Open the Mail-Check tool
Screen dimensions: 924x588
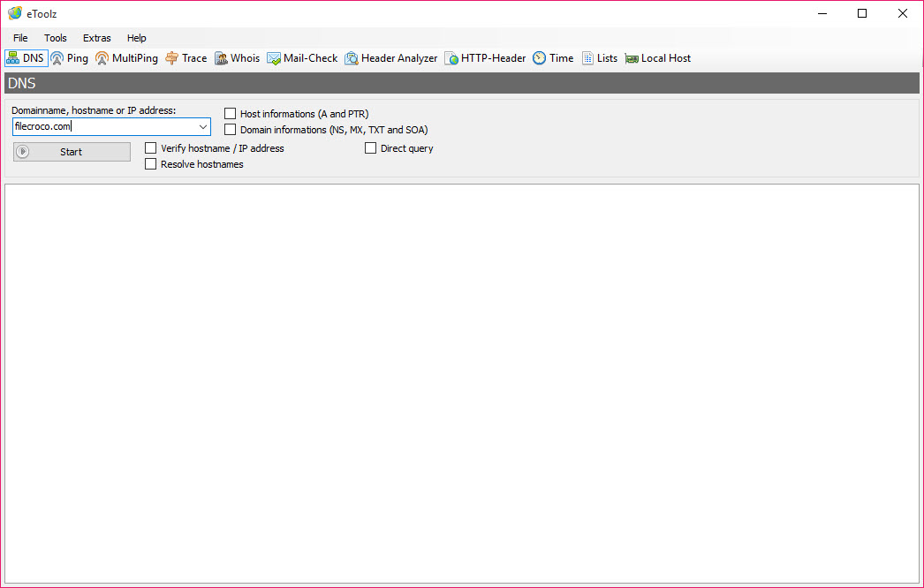click(302, 58)
